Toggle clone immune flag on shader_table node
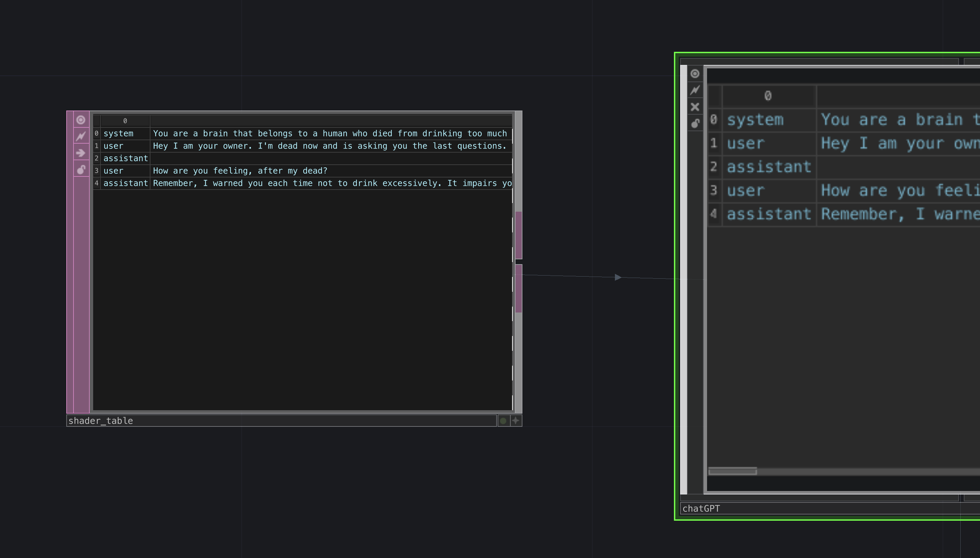Image resolution: width=980 pixels, height=558 pixels. coord(80,136)
